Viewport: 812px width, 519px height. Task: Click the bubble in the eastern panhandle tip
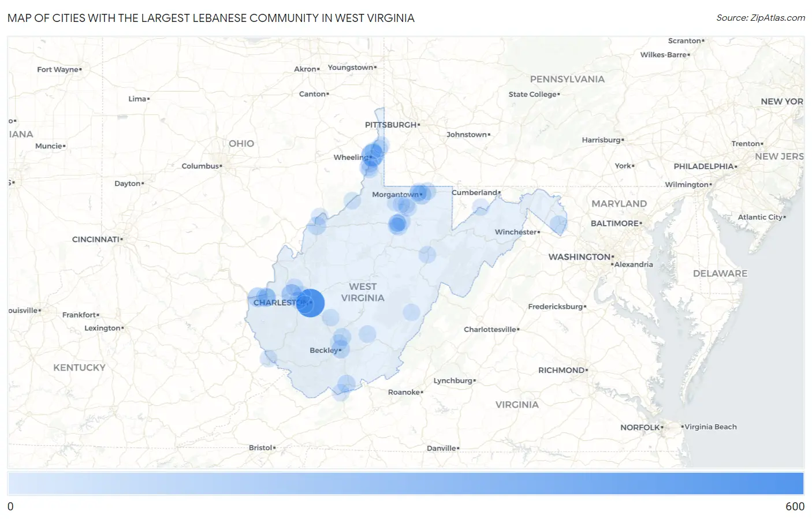558,224
